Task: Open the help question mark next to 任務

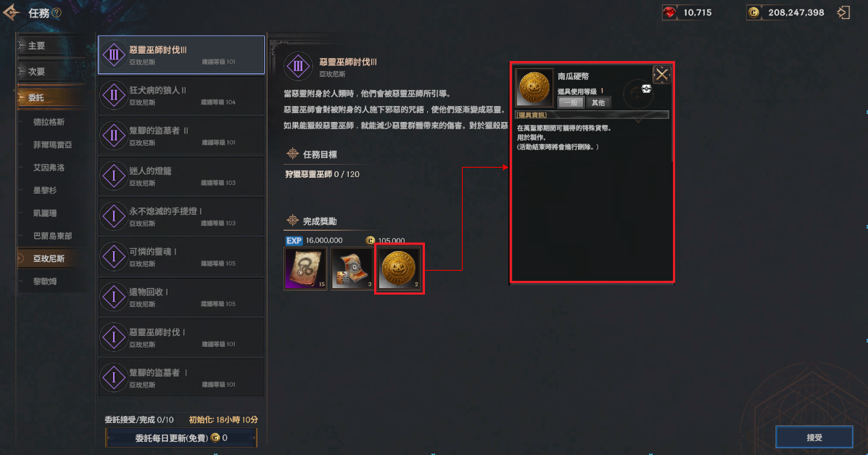Action: (x=57, y=13)
